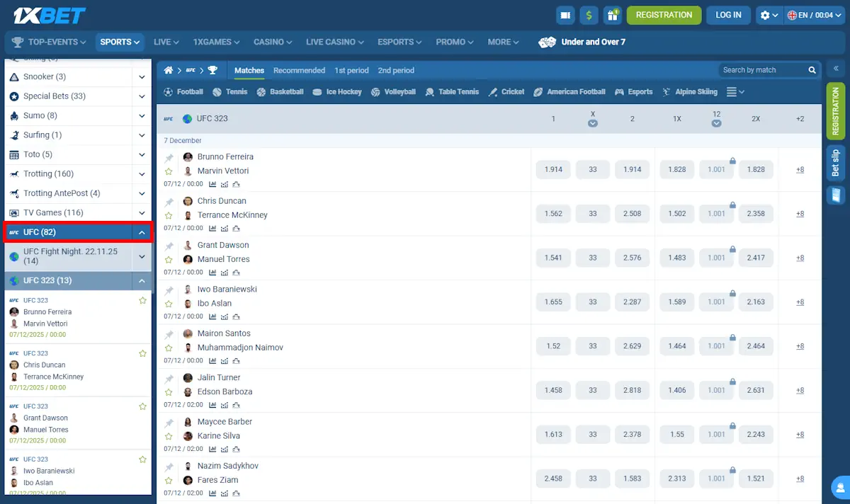Click the green REGISTRATION button in header
The width and height of the screenshot is (850, 504).
pyautogui.click(x=664, y=15)
